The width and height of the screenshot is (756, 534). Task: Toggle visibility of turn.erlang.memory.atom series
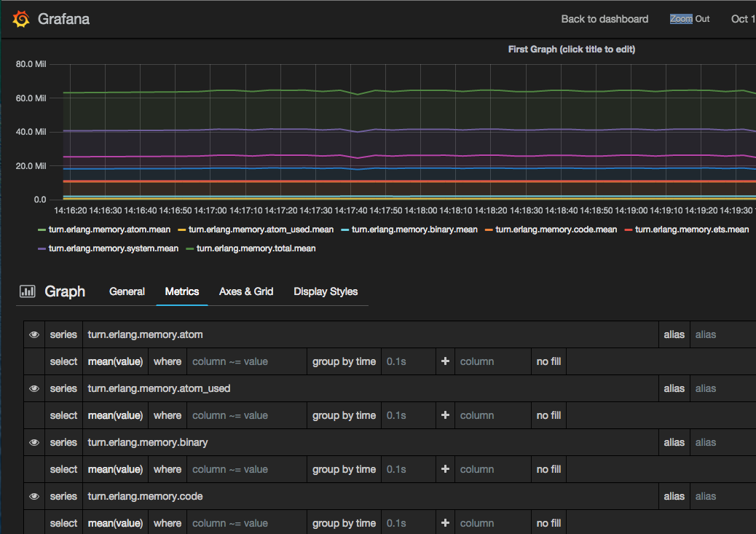point(34,335)
